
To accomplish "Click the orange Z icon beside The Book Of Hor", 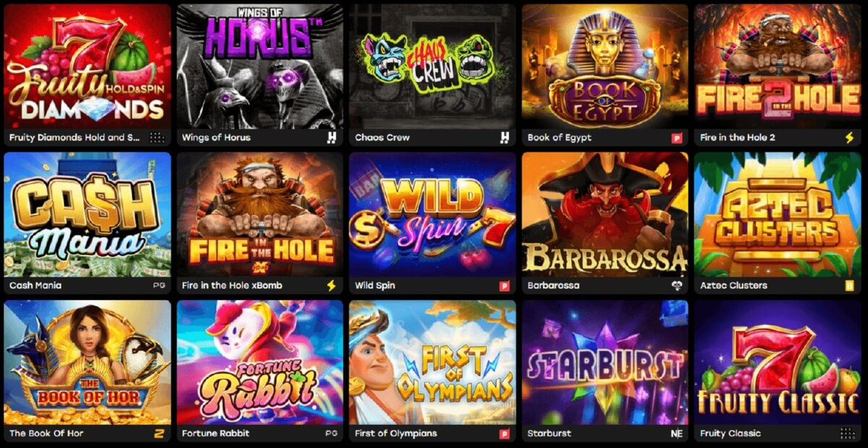I will tap(159, 434).
